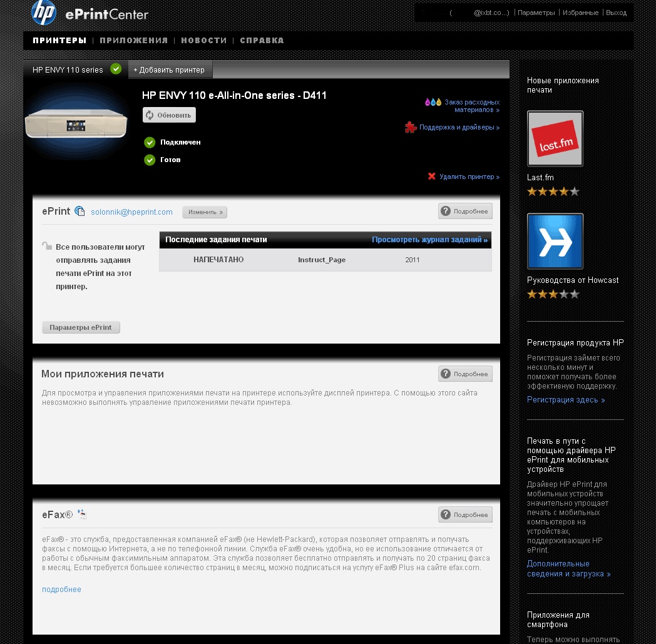Click the Изменить button next to email
Image resolution: width=656 pixels, height=644 pixels.
(205, 212)
